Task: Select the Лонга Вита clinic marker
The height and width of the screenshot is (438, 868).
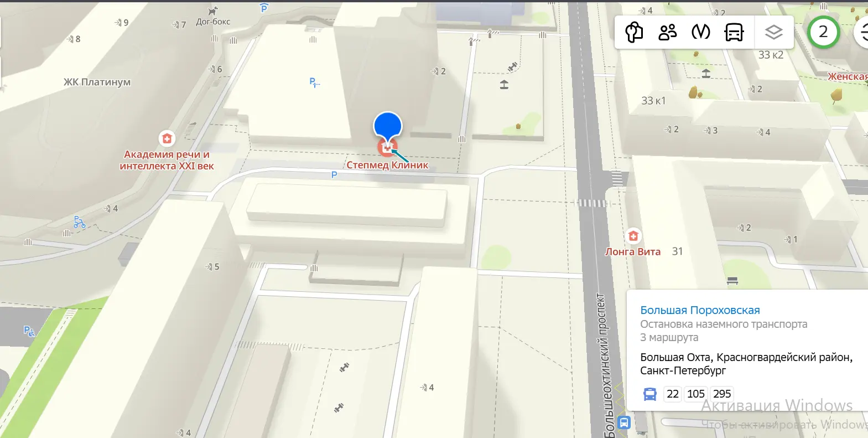Action: (x=633, y=236)
